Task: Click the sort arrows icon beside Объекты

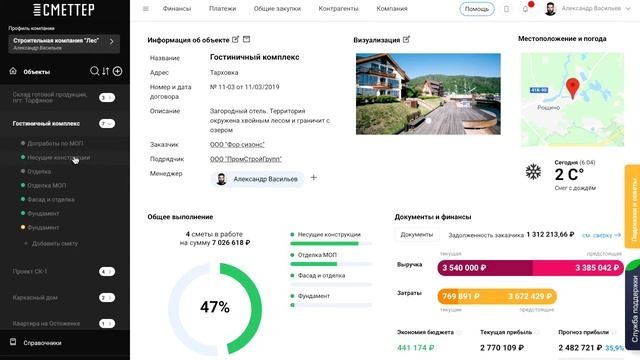Action: (x=106, y=71)
